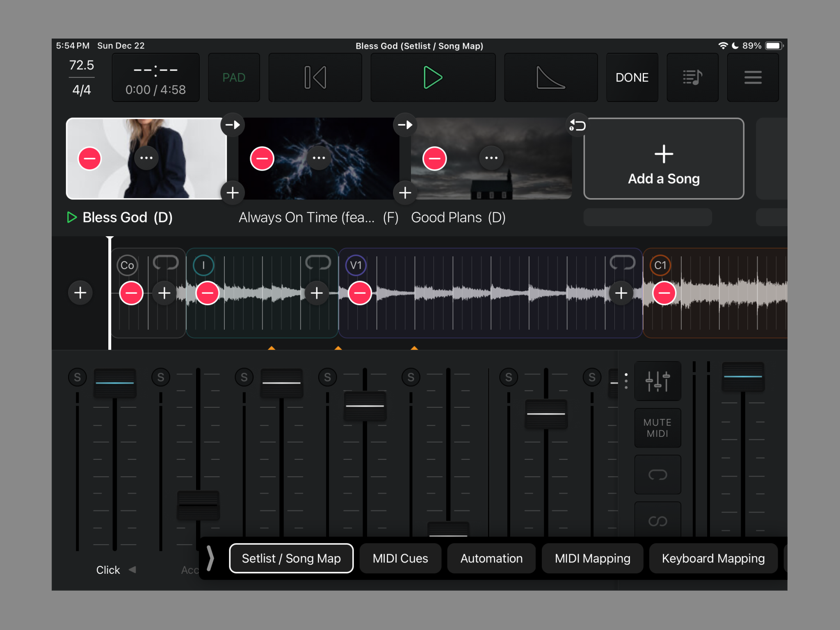Toggle MUTE MIDI

click(657, 428)
